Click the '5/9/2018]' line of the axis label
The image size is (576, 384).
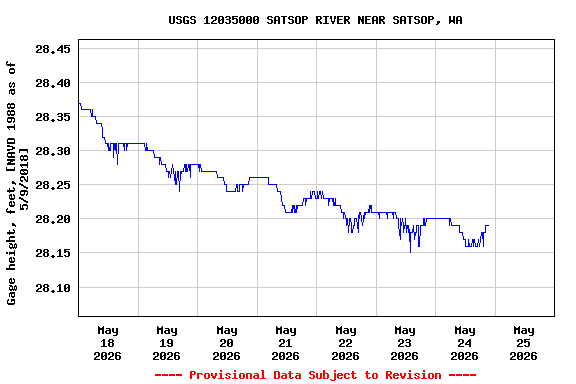(x=24, y=179)
